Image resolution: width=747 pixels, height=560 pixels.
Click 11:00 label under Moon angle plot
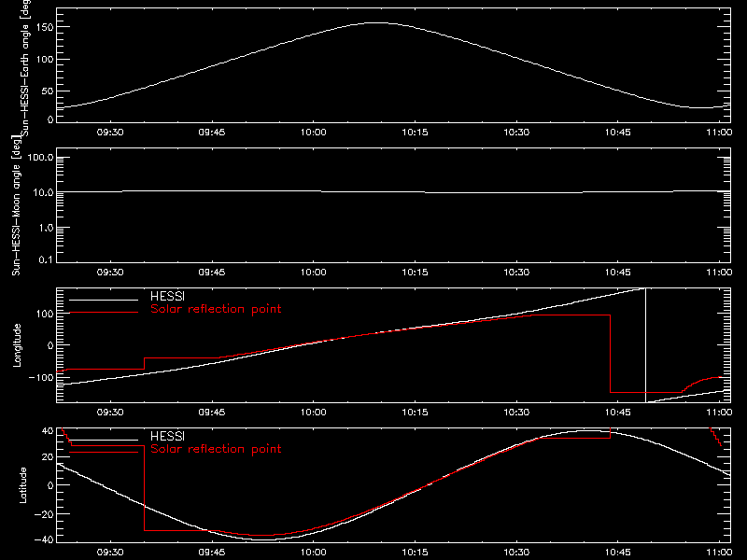(x=719, y=272)
